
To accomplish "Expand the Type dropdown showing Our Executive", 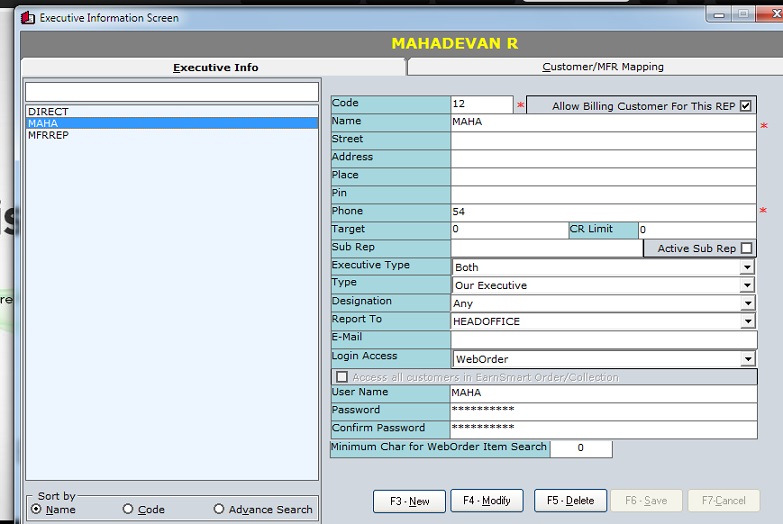I will 747,285.
